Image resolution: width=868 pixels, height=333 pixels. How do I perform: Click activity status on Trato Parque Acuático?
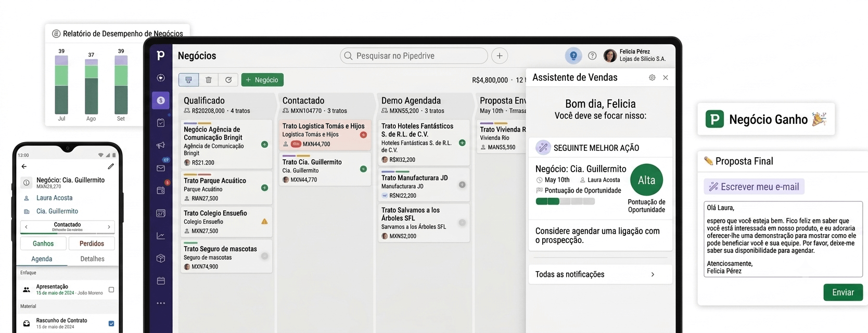pyautogui.click(x=264, y=187)
